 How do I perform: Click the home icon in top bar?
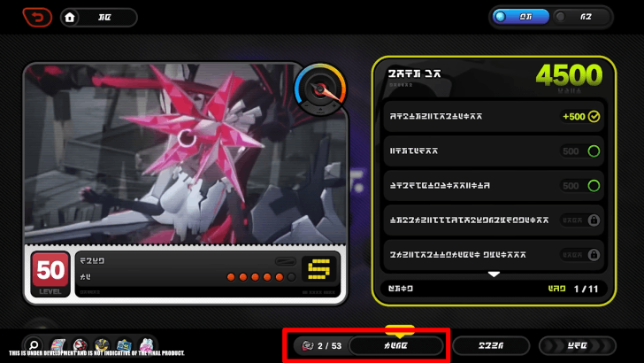[71, 17]
